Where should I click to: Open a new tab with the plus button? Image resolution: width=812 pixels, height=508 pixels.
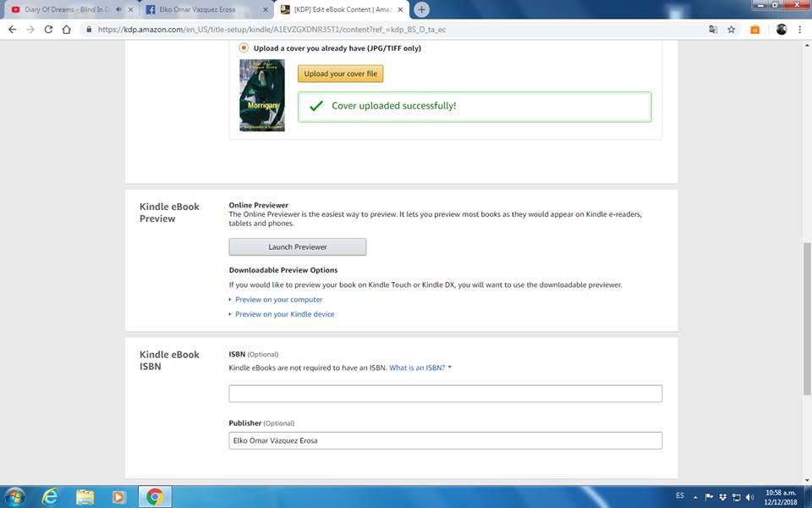(421, 9)
